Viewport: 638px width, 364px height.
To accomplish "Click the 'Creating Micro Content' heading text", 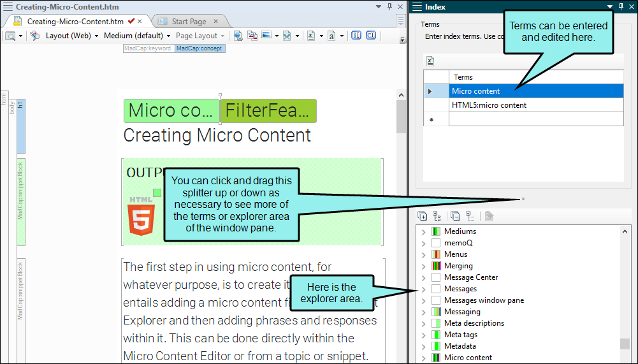I will tap(217, 136).
